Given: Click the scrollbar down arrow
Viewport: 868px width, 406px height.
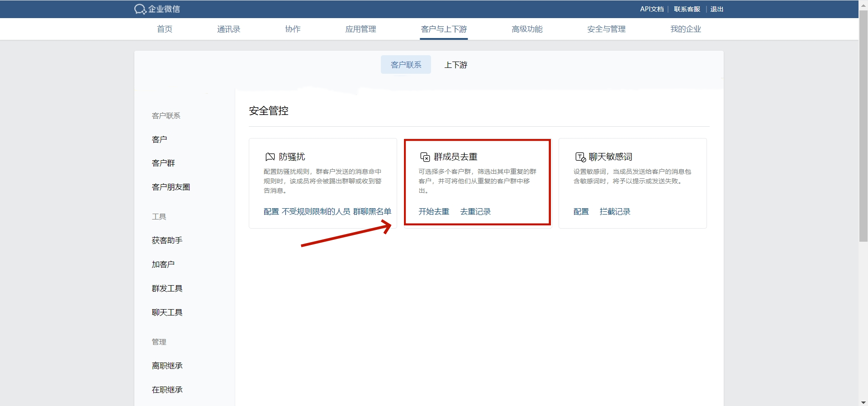Looking at the screenshot, I should [x=863, y=402].
